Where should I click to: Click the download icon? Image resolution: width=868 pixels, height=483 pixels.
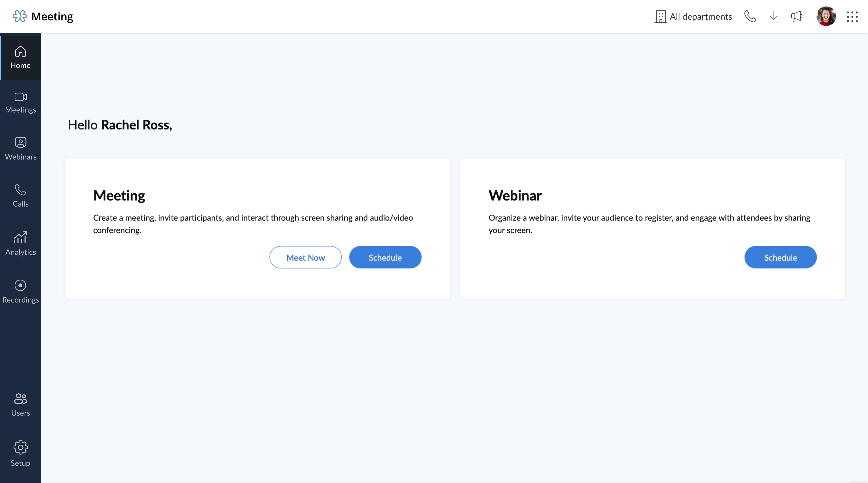point(774,16)
